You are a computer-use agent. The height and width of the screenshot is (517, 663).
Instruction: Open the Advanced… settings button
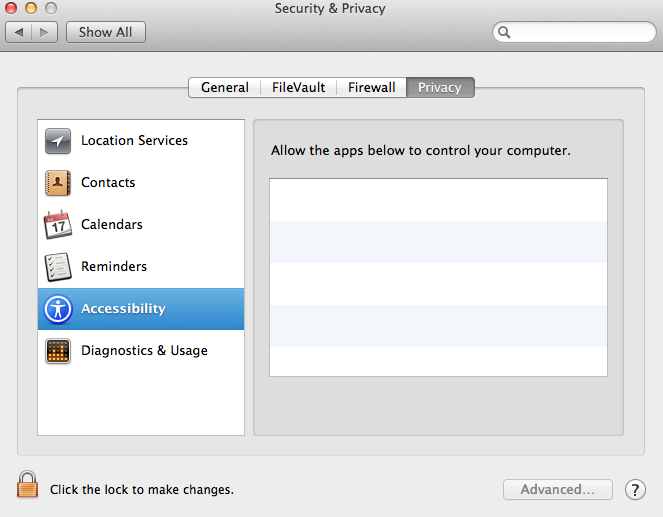pyautogui.click(x=558, y=490)
